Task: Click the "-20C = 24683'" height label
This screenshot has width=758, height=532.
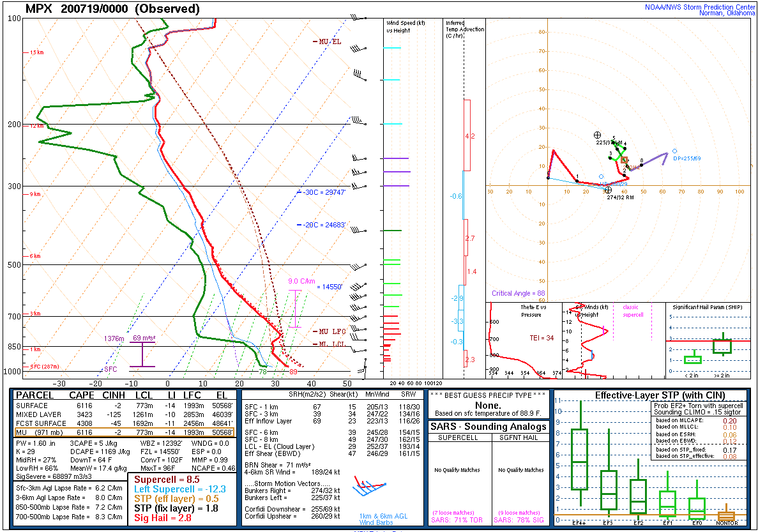Action: (324, 225)
